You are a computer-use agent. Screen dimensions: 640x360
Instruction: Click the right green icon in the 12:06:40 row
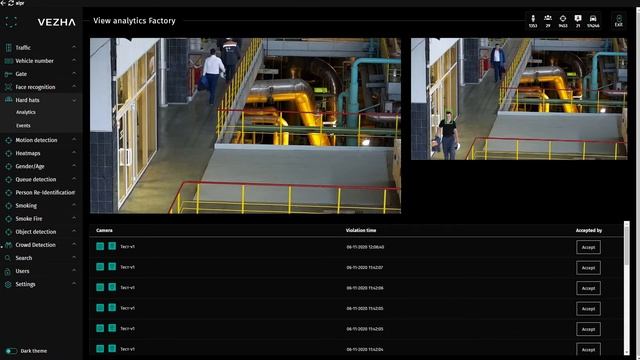pos(112,246)
